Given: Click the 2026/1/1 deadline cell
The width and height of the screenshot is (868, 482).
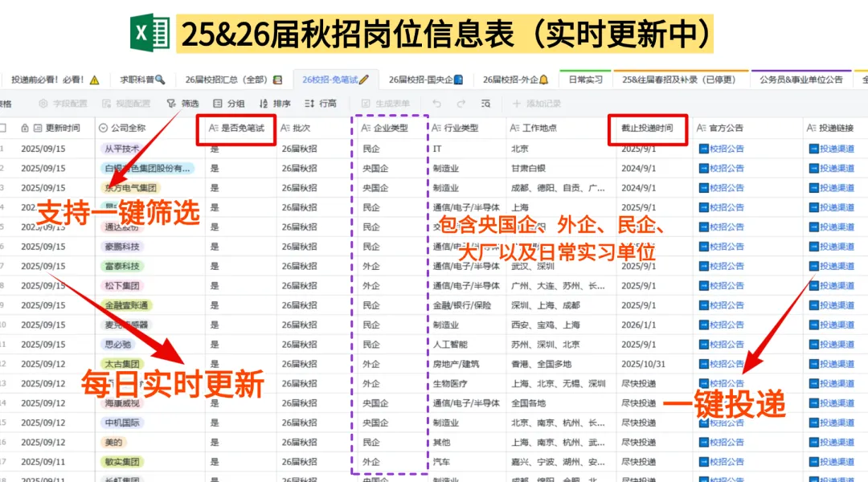Looking at the screenshot, I should point(638,325).
